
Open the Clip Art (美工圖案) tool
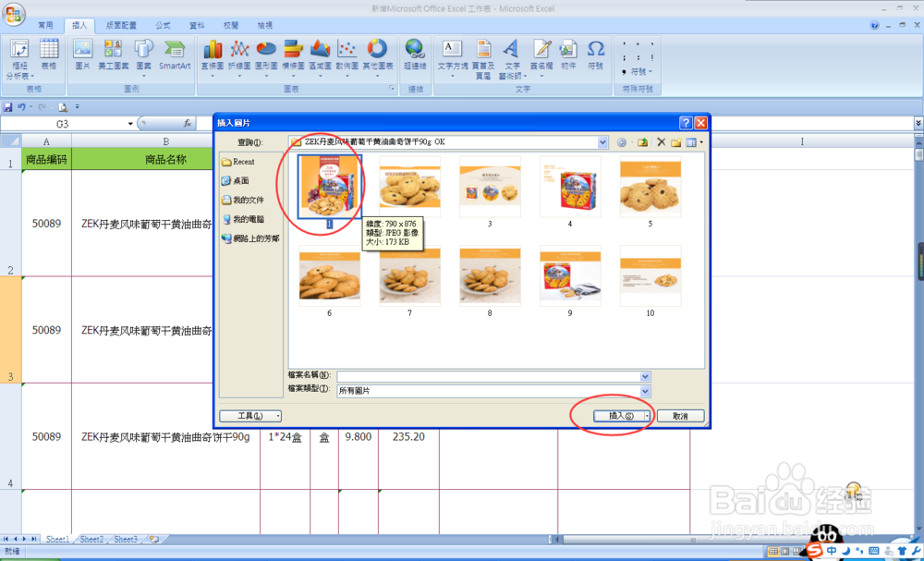(x=113, y=50)
